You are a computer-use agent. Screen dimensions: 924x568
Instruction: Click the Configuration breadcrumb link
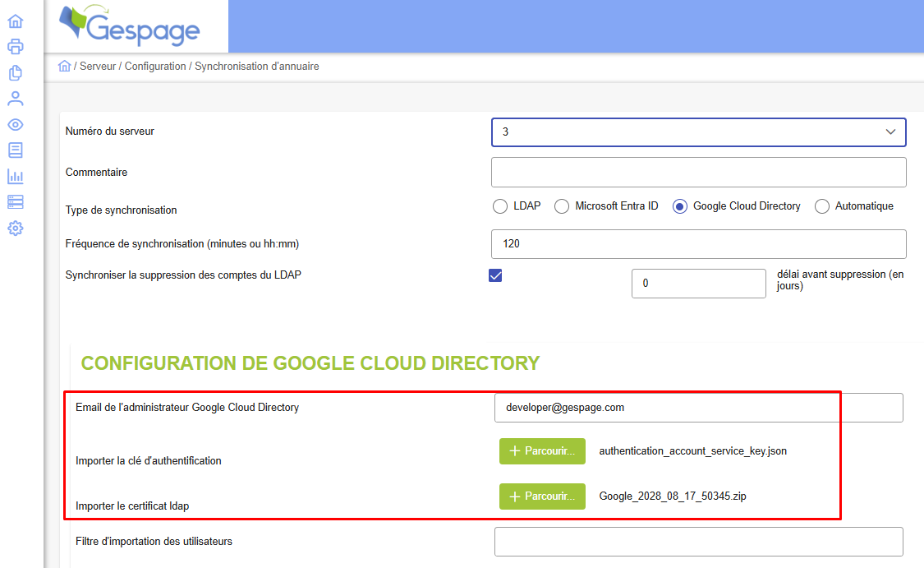tap(155, 66)
